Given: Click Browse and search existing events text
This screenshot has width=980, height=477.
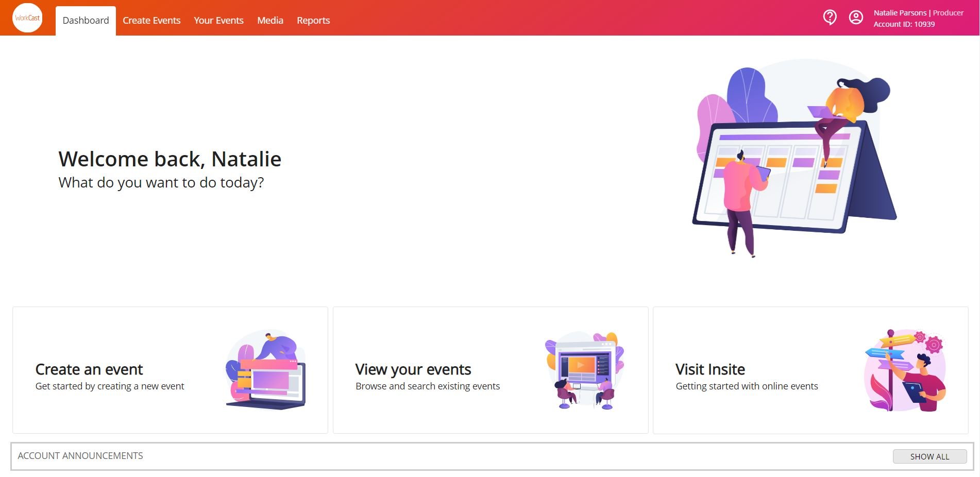Looking at the screenshot, I should click(x=427, y=386).
